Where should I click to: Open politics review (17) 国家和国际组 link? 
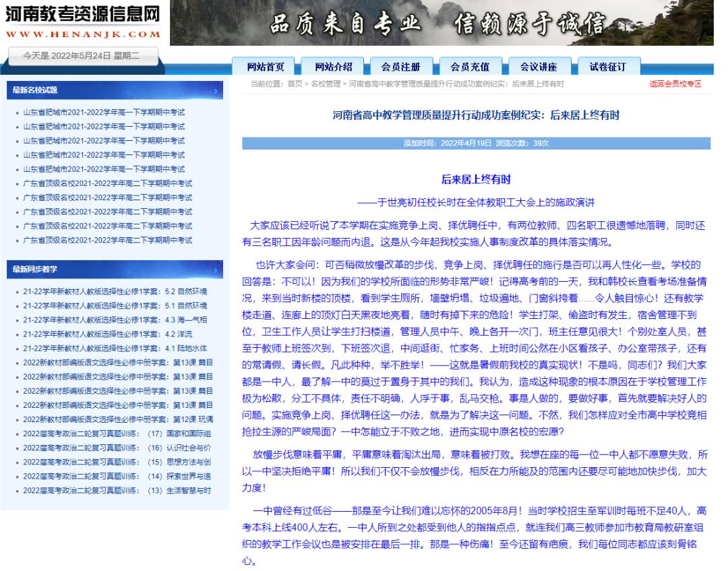click(117, 433)
